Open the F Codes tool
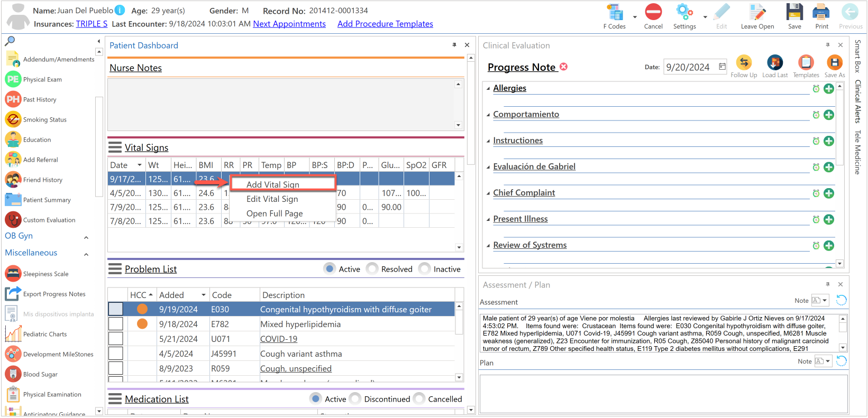 (x=615, y=13)
